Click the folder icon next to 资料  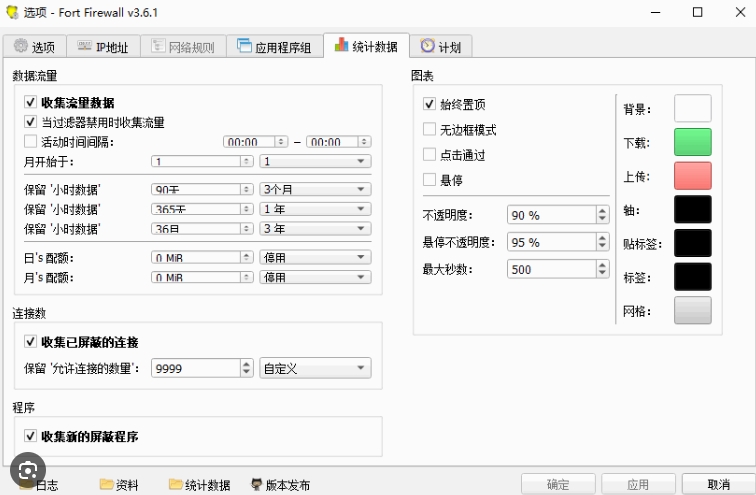[106, 484]
